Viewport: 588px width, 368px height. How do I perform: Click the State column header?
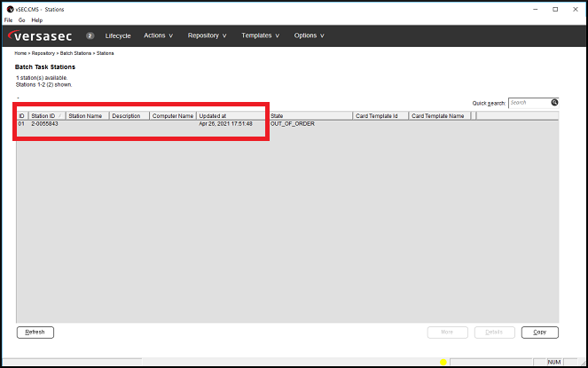[309, 115]
